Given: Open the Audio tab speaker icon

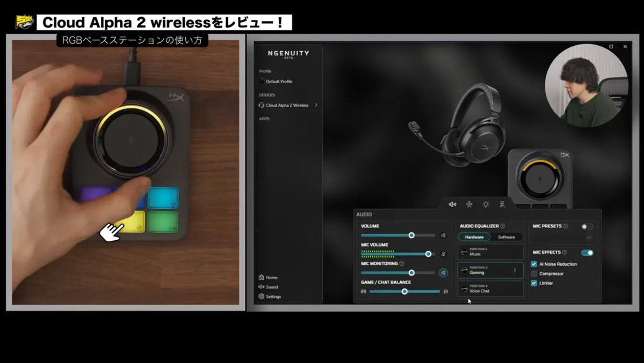Looking at the screenshot, I should 453,204.
